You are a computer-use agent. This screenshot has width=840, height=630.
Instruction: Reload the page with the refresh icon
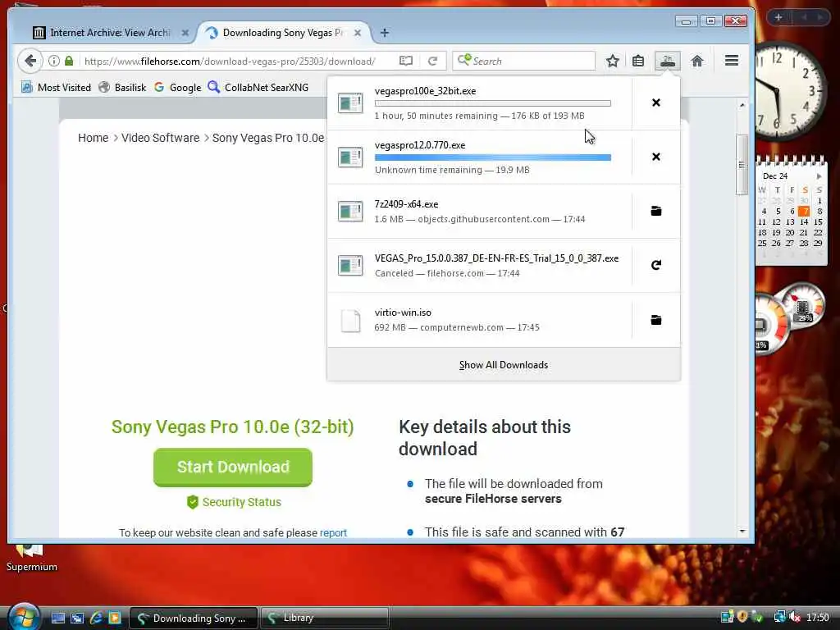point(433,61)
